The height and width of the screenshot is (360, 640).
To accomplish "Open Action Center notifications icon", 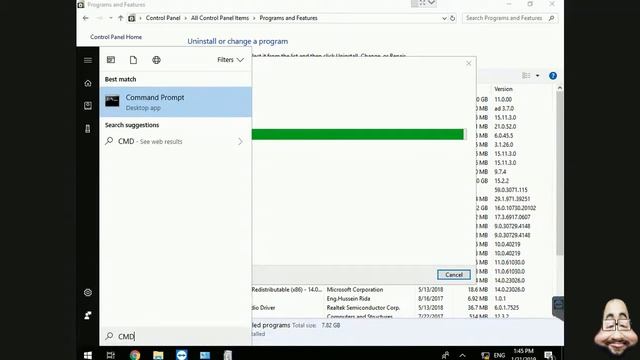I will (549, 355).
